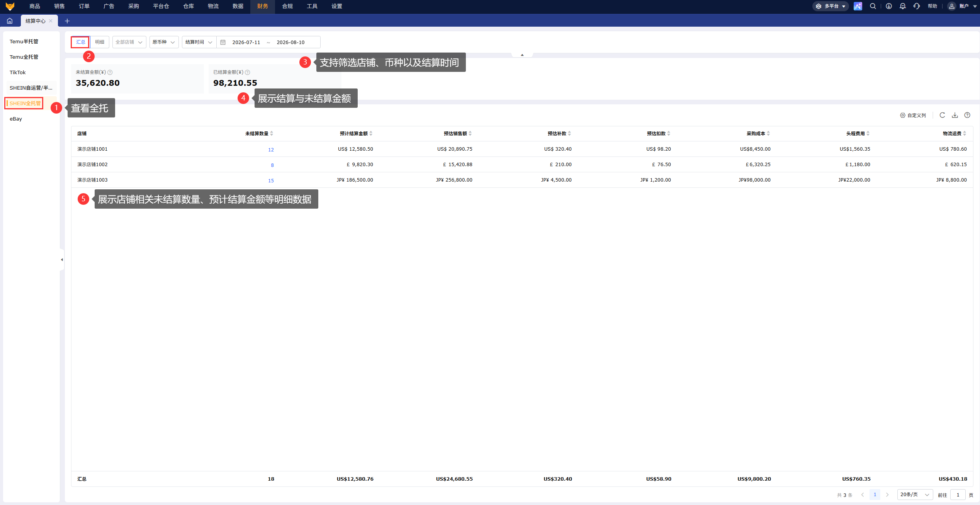The width and height of the screenshot is (980, 505).
Task: Open the 多平台 selector
Action: pos(830,6)
